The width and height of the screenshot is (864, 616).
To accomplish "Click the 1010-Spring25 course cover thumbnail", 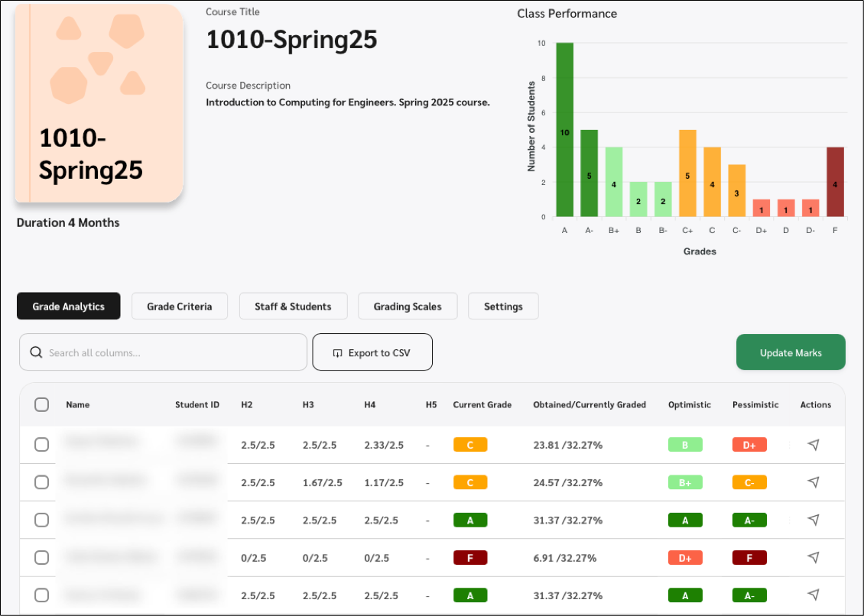I will (99, 103).
